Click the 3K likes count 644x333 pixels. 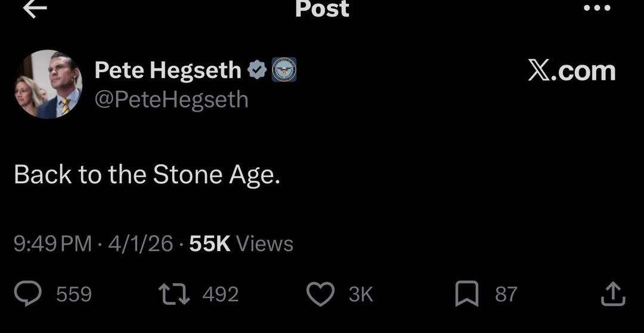pos(361,294)
